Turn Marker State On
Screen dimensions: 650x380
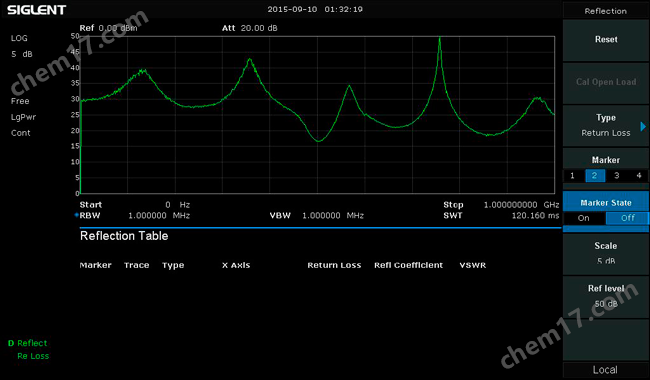(584, 218)
